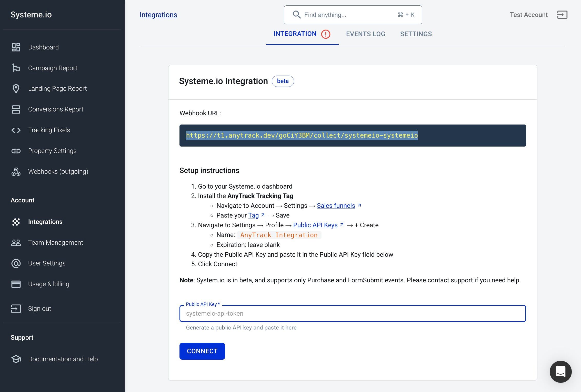Switch to the Settings tab

pyautogui.click(x=416, y=34)
